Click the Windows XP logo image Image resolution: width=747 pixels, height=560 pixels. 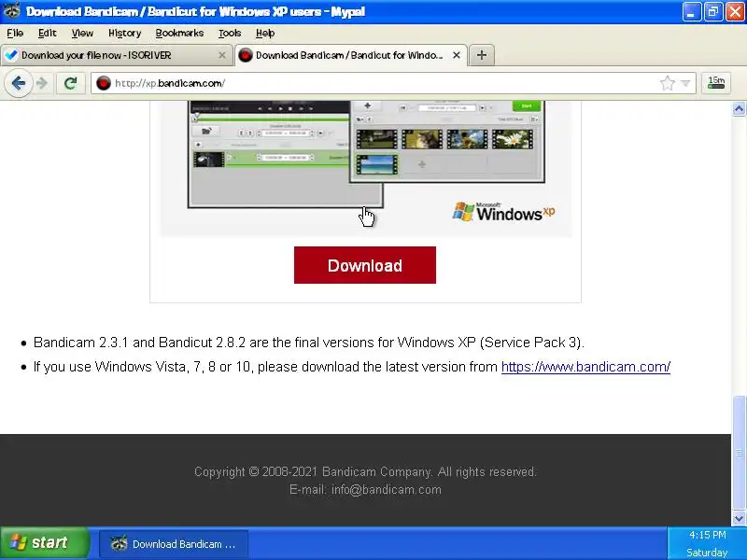pos(503,212)
